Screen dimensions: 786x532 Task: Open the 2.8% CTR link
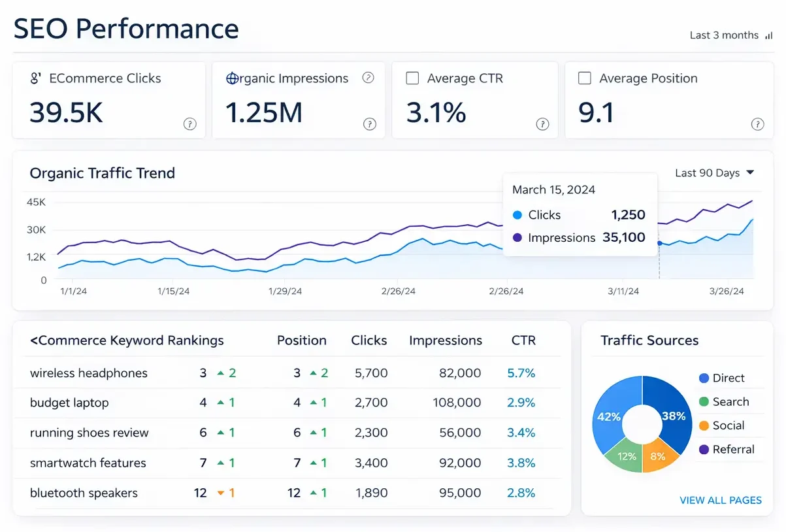tap(521, 493)
